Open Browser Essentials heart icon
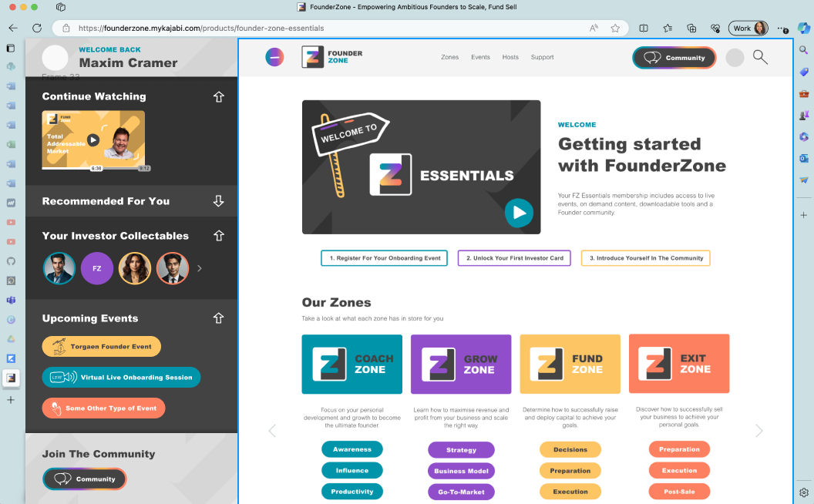Image resolution: width=814 pixels, height=504 pixels. click(x=715, y=28)
